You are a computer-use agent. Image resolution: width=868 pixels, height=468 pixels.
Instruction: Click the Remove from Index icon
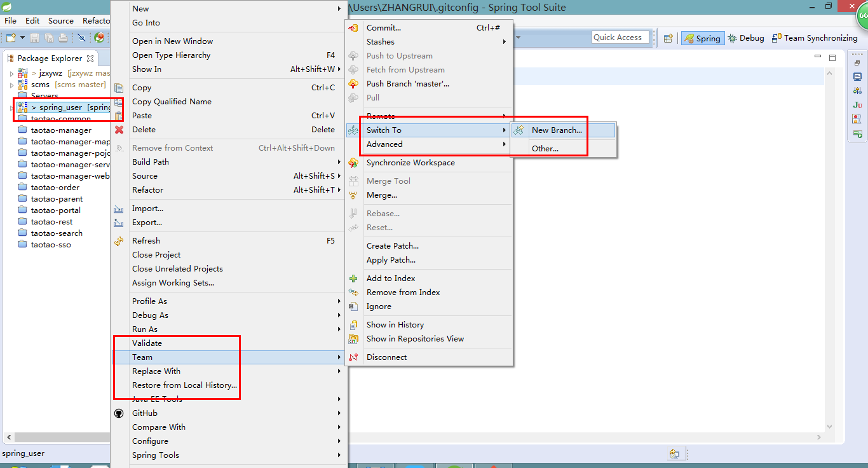tap(354, 292)
